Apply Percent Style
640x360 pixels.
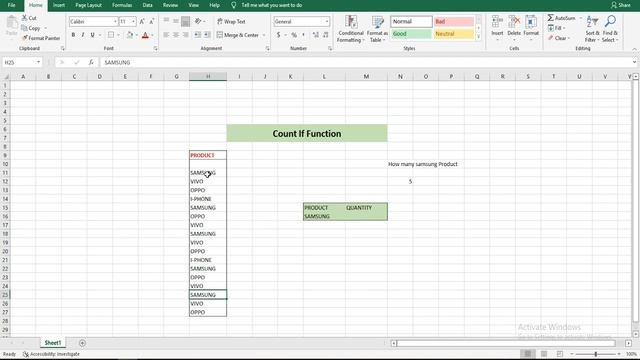(x=294, y=35)
